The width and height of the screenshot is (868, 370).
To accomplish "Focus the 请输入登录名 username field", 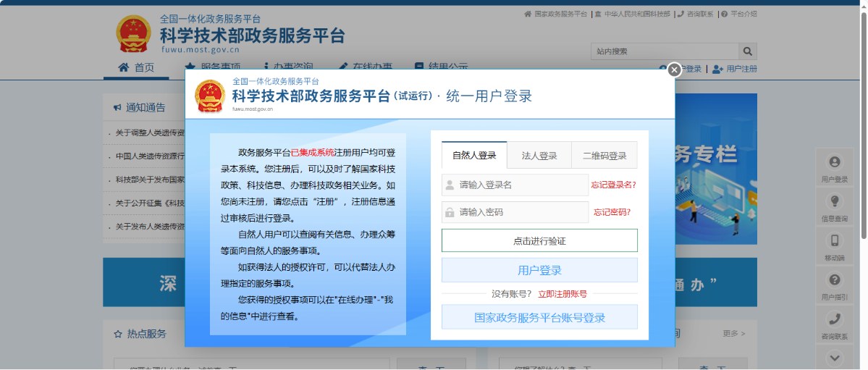I will click(x=515, y=185).
